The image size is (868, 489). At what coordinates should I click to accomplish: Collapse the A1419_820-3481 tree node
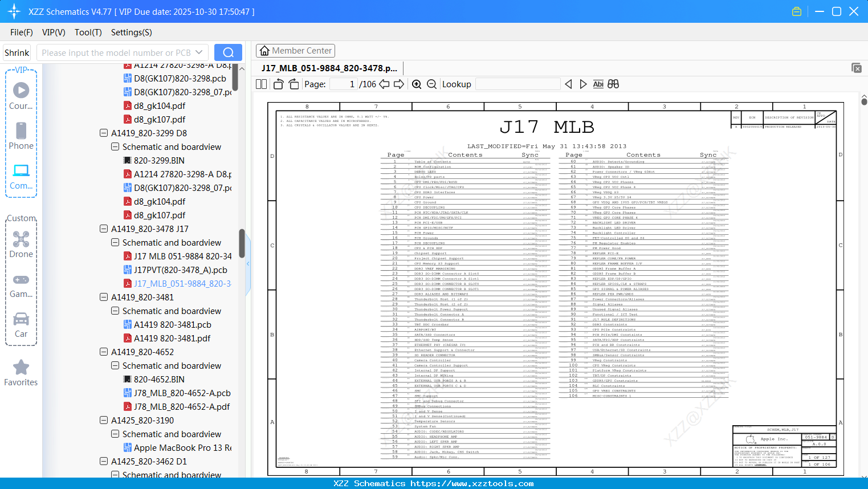pos(104,297)
